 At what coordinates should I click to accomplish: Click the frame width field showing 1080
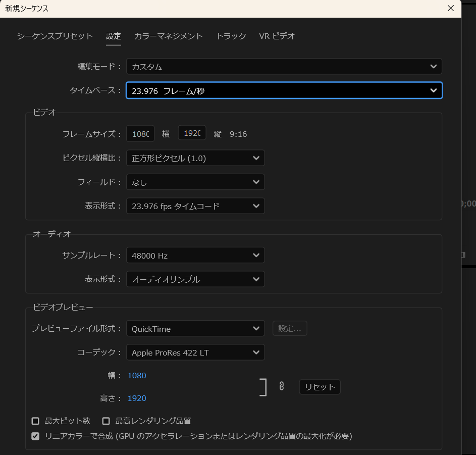pos(140,134)
